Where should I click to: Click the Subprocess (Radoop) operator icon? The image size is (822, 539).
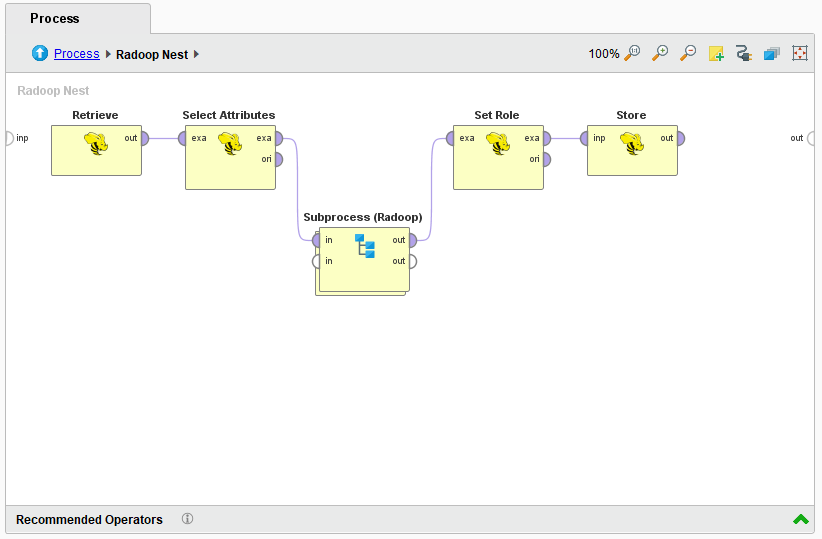(365, 245)
